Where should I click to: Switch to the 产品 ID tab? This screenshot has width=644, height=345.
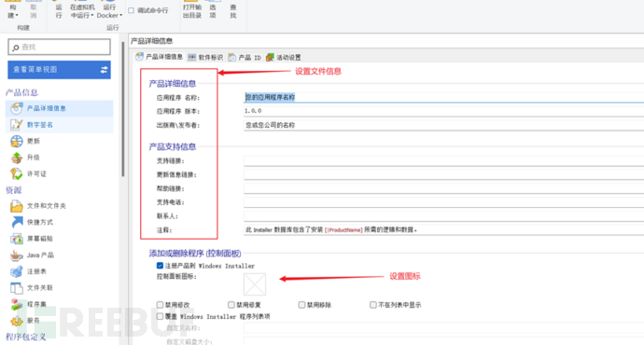245,58
